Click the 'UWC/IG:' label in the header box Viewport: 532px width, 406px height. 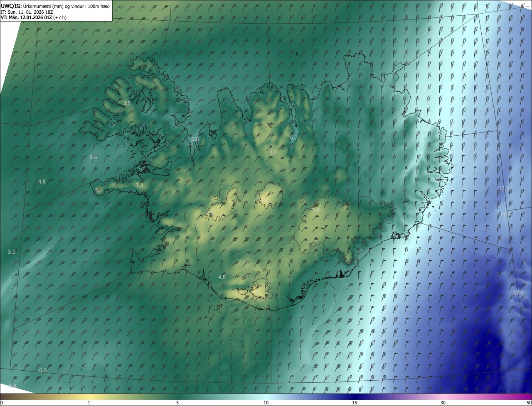pyautogui.click(x=11, y=6)
